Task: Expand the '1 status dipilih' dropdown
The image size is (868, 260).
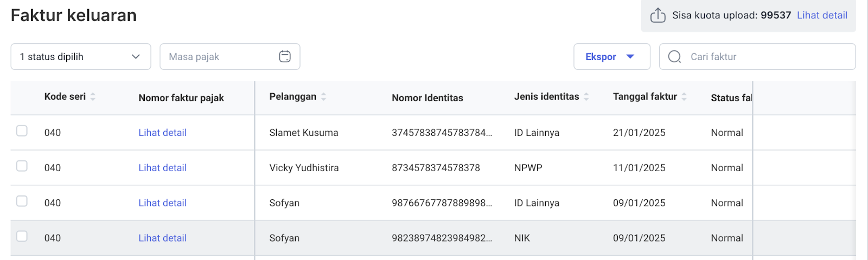Action: coord(81,56)
